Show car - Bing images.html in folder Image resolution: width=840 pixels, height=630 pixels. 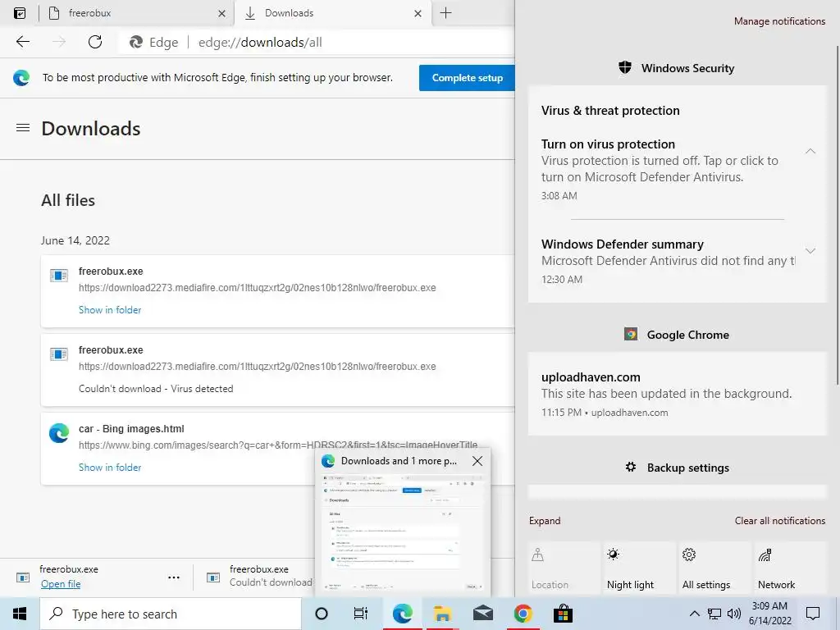[110, 467]
